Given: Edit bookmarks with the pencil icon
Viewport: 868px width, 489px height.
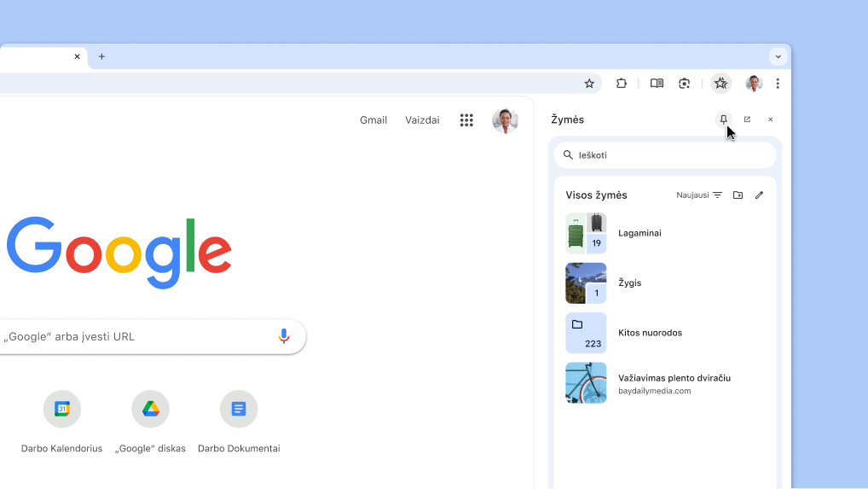Looking at the screenshot, I should click(759, 195).
